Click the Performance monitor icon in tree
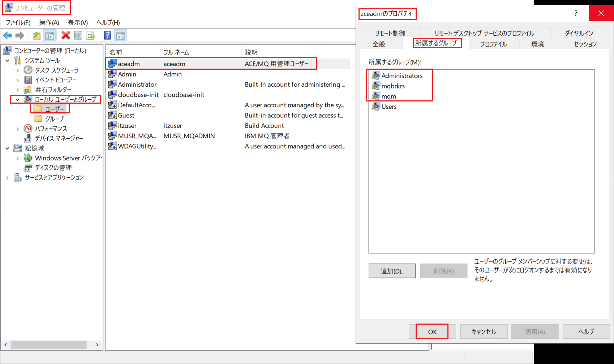 pos(28,128)
